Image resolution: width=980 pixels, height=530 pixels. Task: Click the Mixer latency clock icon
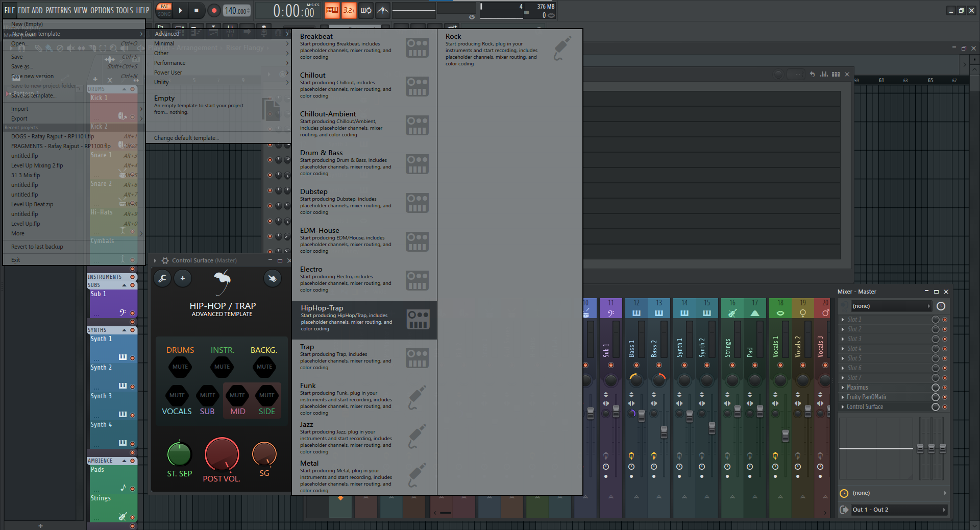(941, 306)
